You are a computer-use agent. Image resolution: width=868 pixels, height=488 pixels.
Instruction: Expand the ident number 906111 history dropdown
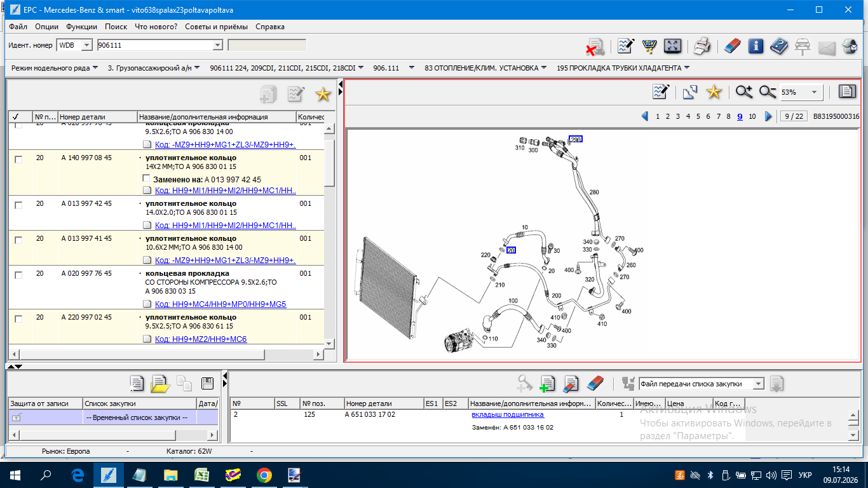click(218, 45)
